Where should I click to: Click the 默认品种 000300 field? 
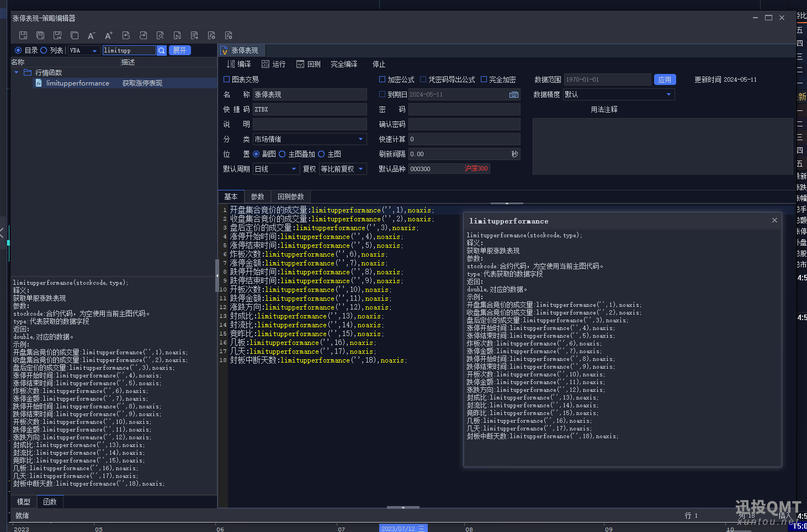(x=449, y=169)
